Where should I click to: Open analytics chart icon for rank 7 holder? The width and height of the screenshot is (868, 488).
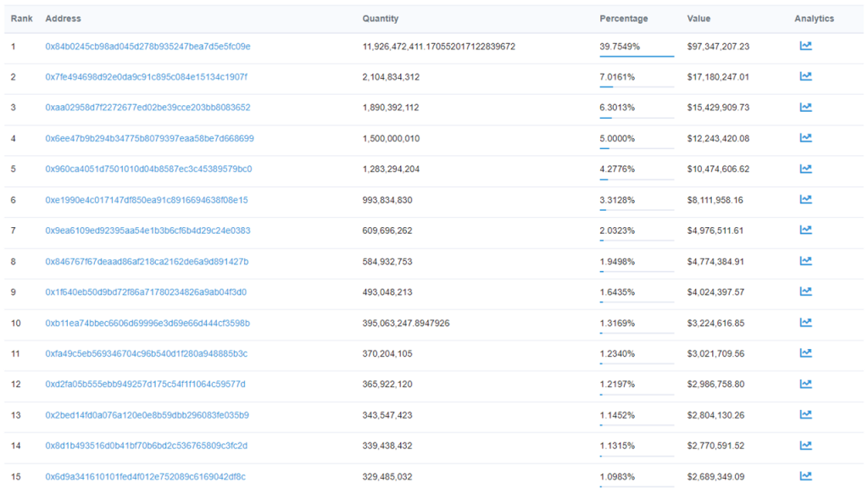[805, 230]
